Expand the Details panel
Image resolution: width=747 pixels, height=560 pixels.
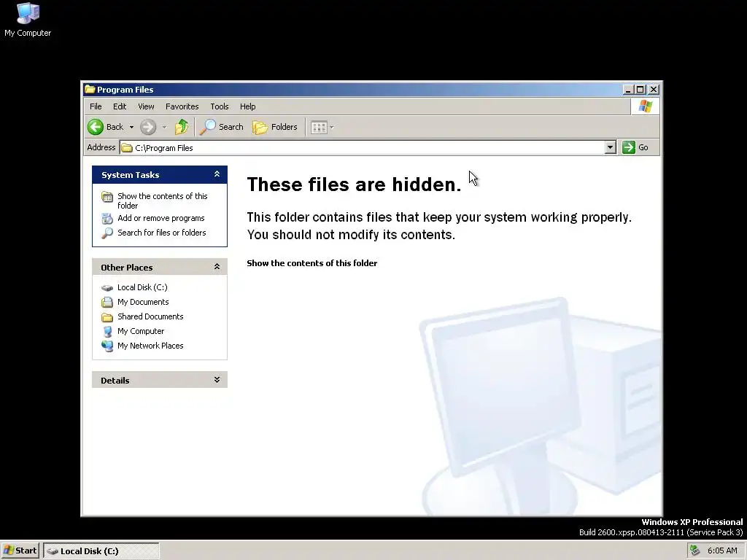coord(217,379)
